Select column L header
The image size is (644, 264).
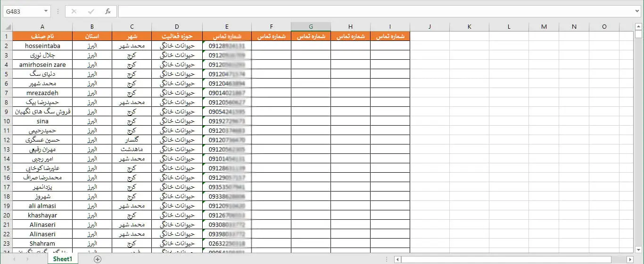509,27
